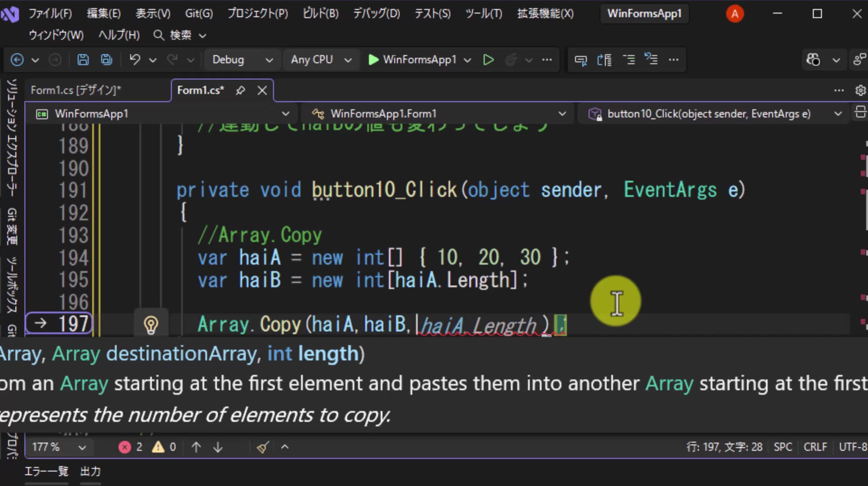Open the GitHub Copilot icon
The image size is (868, 486).
813,60
